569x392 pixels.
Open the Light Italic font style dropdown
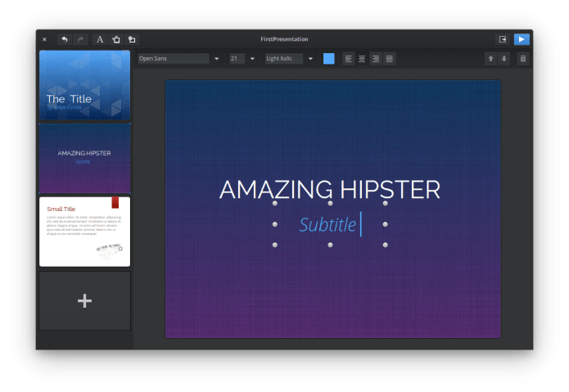tap(310, 59)
